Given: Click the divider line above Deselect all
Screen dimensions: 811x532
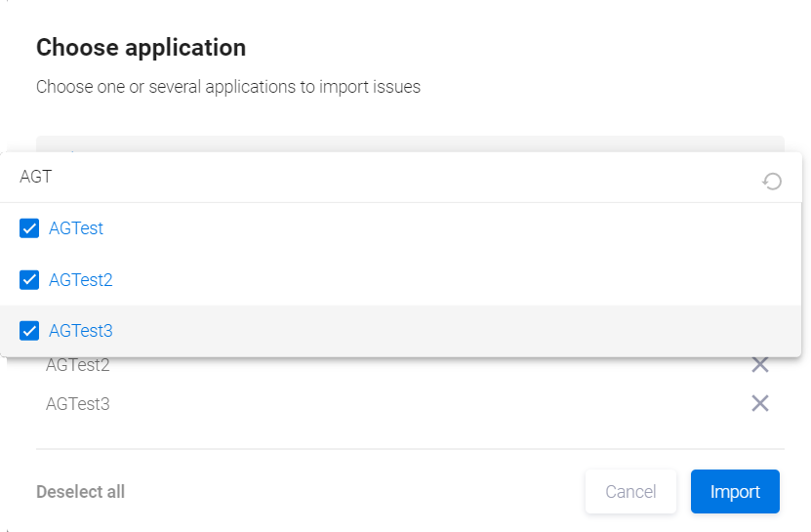Looking at the screenshot, I should (410, 449).
